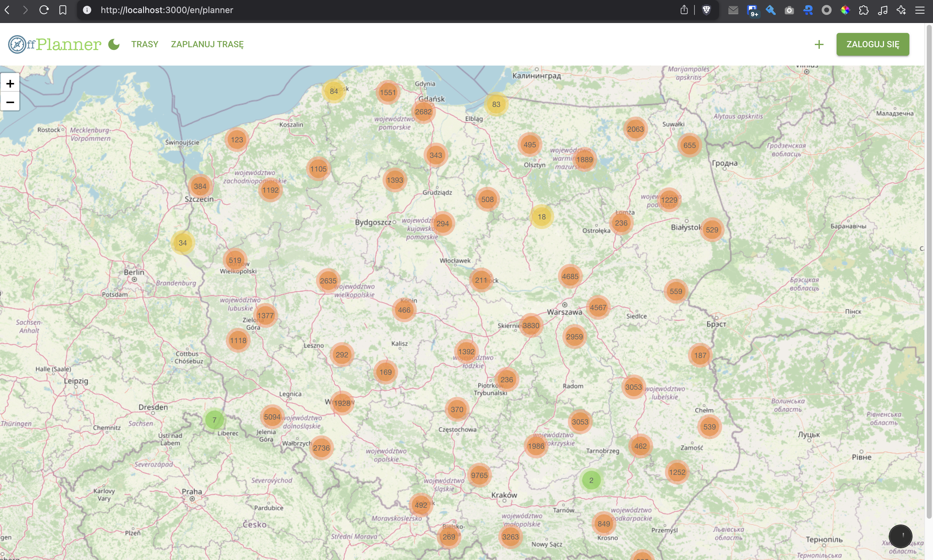The height and width of the screenshot is (560, 933).
Task: Click the browser reload icon
Action: coord(44,10)
